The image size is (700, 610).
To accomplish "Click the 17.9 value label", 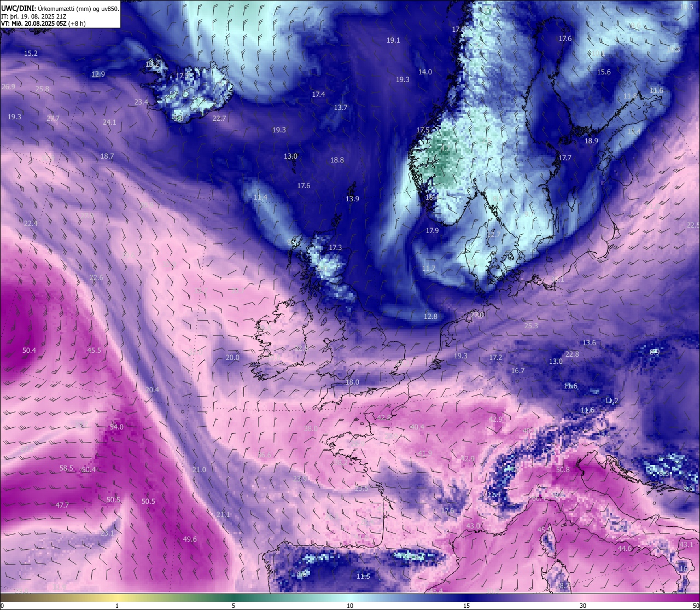I will point(432,230).
